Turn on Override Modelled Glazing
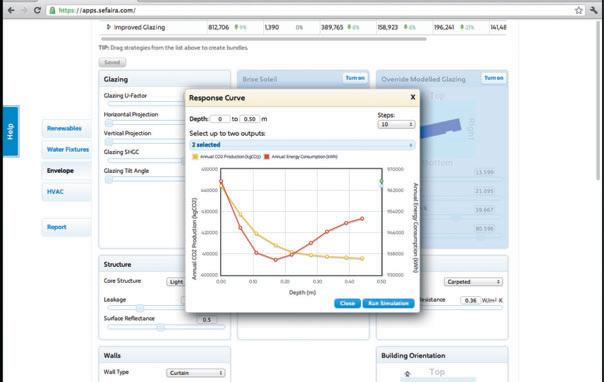This screenshot has width=604, height=382. pyautogui.click(x=493, y=78)
